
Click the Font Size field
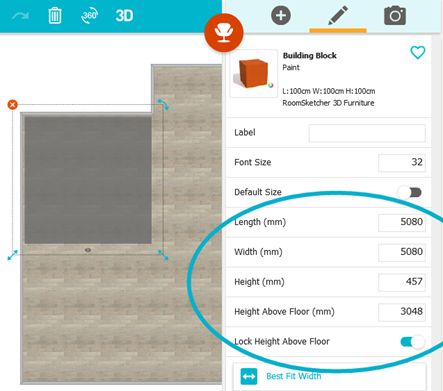click(402, 163)
